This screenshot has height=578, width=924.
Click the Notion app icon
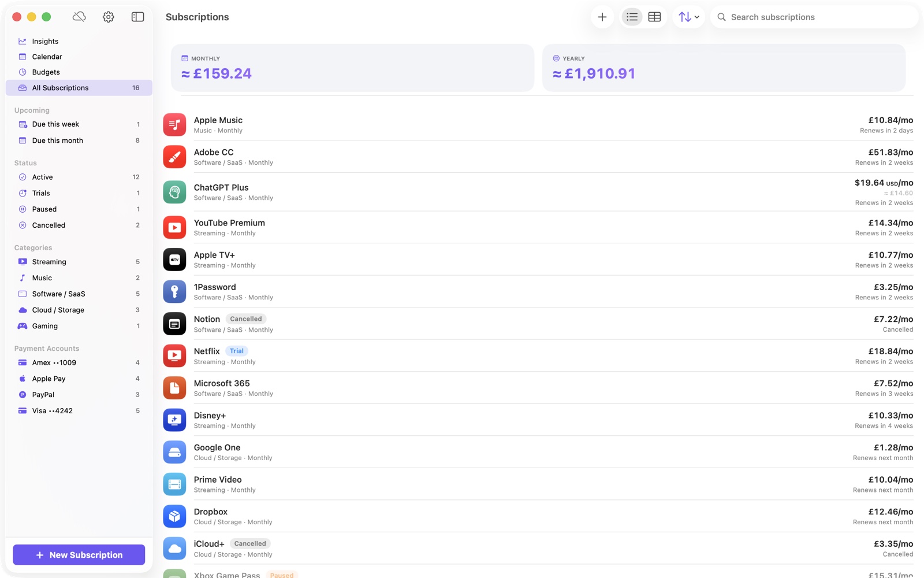tap(174, 324)
